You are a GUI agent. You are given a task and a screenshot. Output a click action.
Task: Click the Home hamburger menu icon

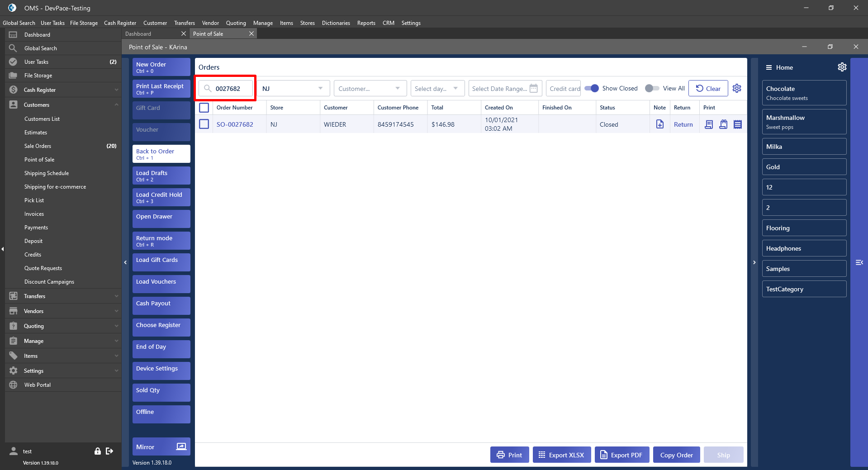[768, 67]
